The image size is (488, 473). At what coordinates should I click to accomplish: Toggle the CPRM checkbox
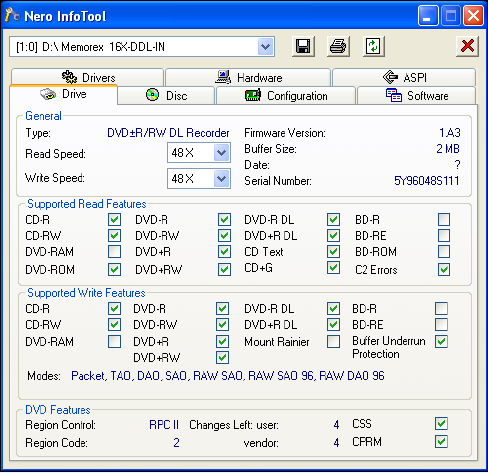click(x=441, y=442)
